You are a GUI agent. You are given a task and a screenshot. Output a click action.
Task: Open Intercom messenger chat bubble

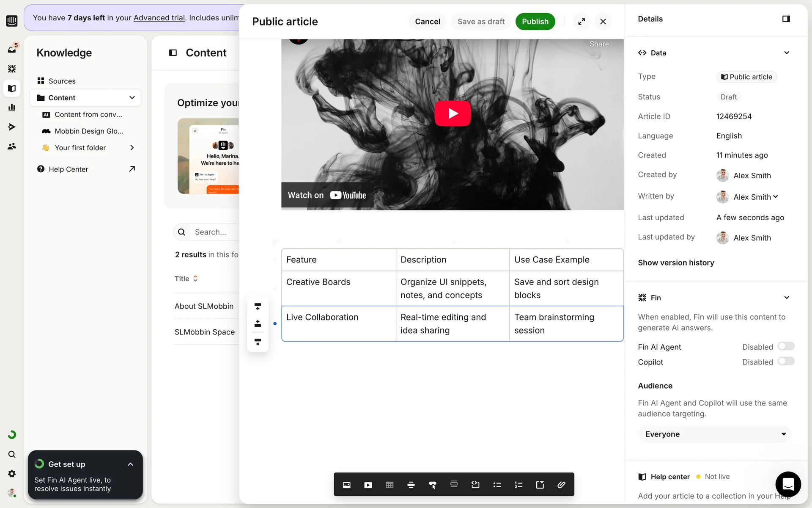[788, 484]
